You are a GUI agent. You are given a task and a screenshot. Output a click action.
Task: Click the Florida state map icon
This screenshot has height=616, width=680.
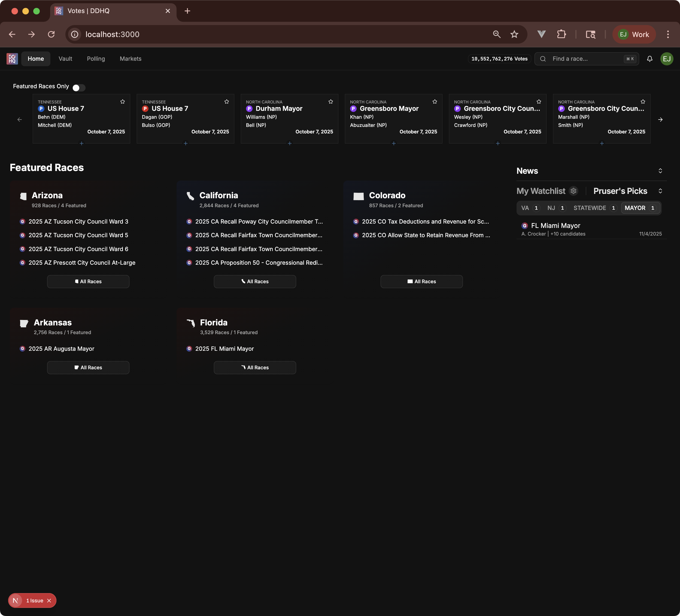pos(191,323)
